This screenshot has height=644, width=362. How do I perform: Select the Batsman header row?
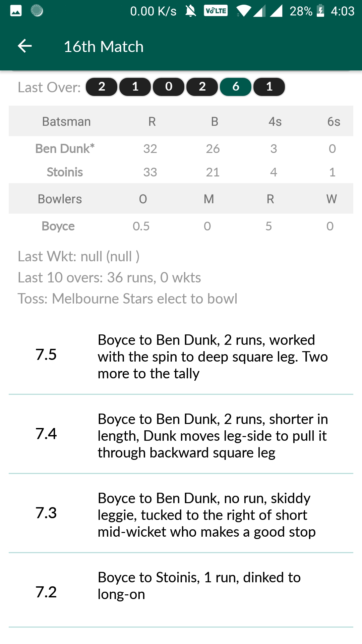coord(181,121)
